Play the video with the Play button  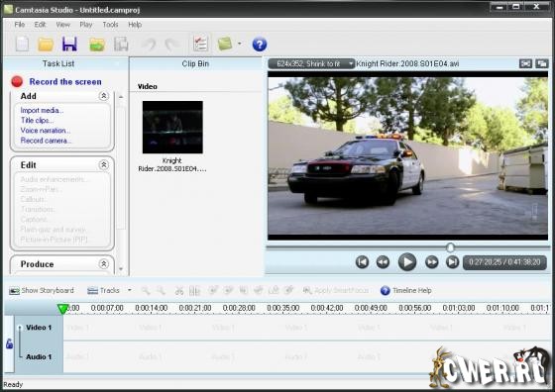[x=407, y=262]
